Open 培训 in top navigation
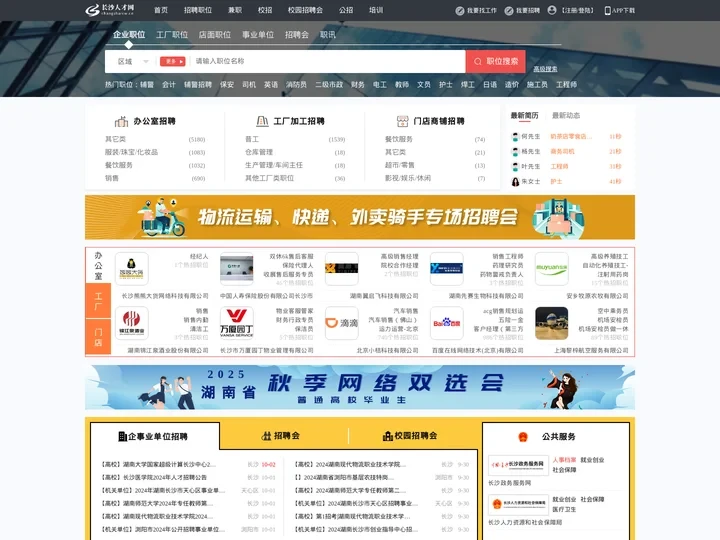Screen dimensions: 720x540 [x=376, y=10]
